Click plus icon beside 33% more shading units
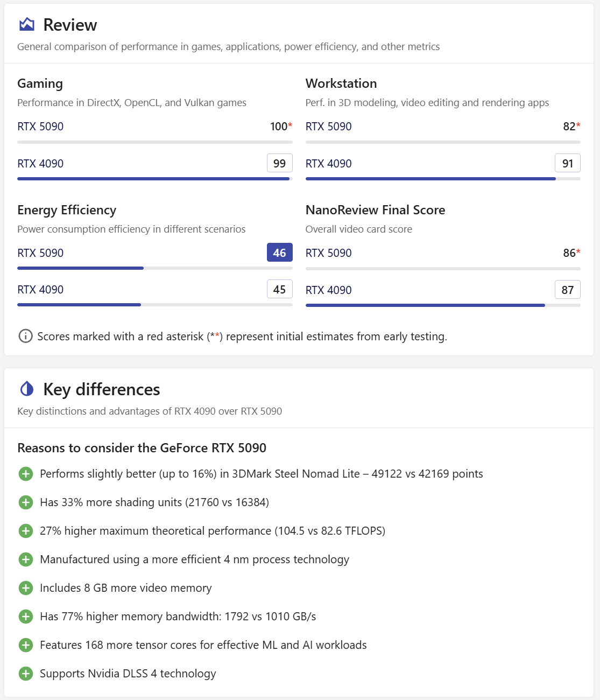The width and height of the screenshot is (600, 700). (26, 502)
